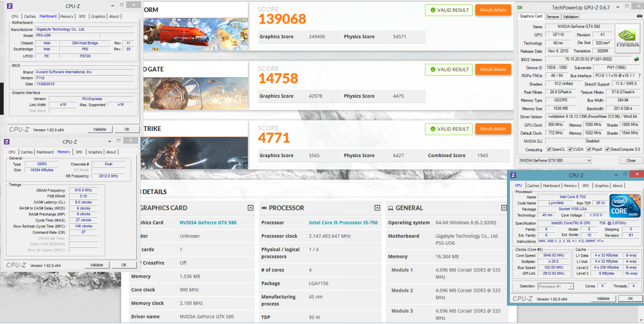Click OK in CPU window of CPU-Z

(630, 298)
